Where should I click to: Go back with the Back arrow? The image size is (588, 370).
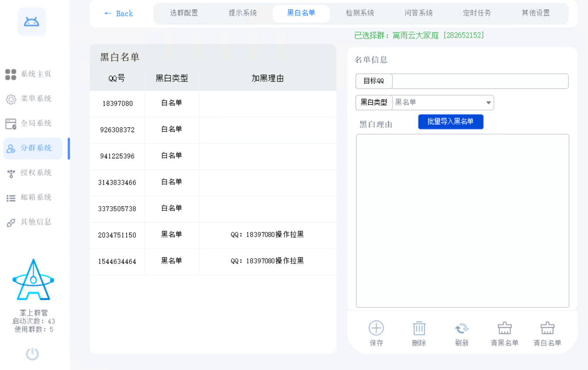click(x=119, y=14)
